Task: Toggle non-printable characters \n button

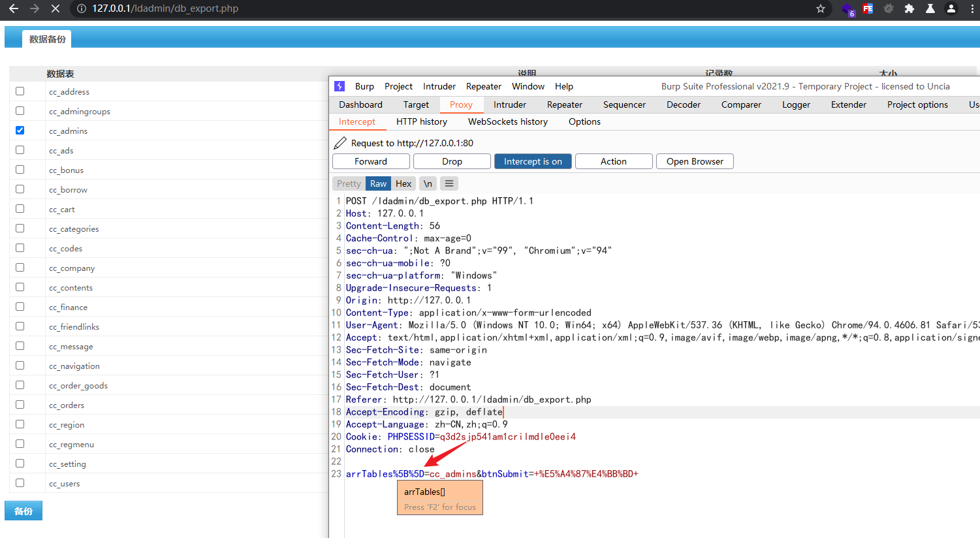Action: [428, 183]
